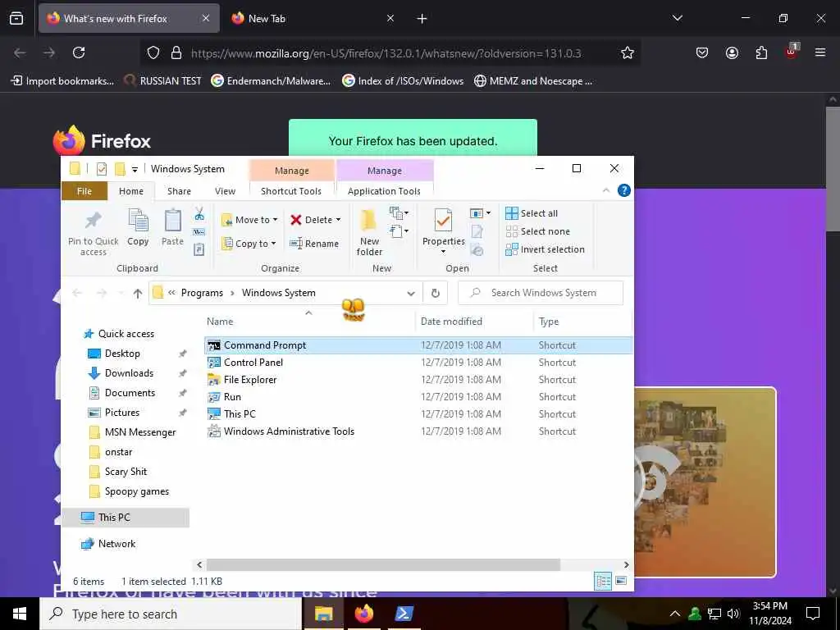The height and width of the screenshot is (630, 840).
Task: Open Explorer Help question mark icon
Action: pyautogui.click(x=624, y=190)
